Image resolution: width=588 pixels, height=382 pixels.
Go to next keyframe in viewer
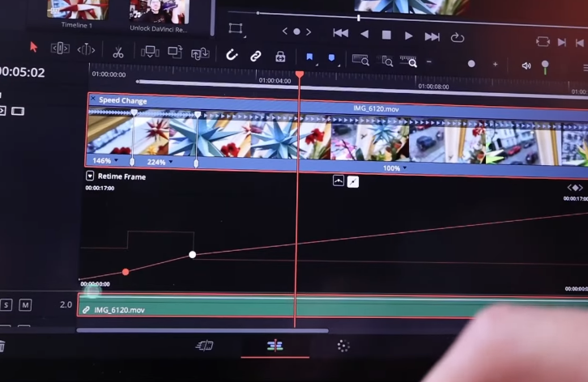(309, 32)
